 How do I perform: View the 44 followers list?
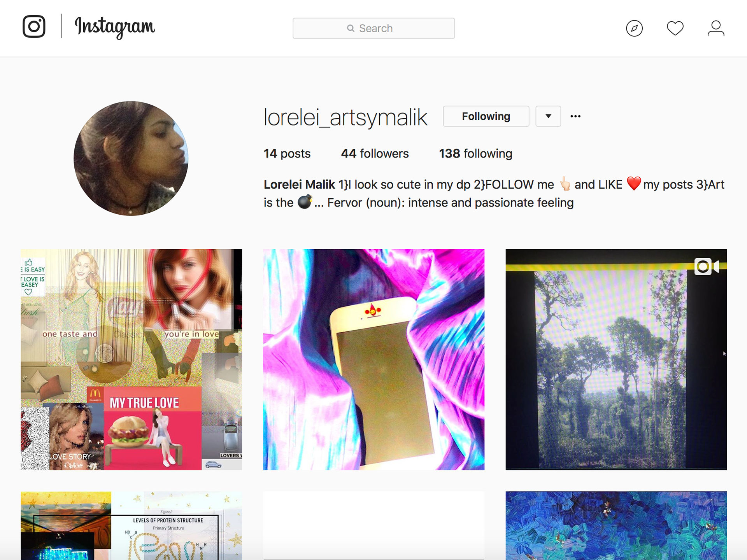coord(375,154)
